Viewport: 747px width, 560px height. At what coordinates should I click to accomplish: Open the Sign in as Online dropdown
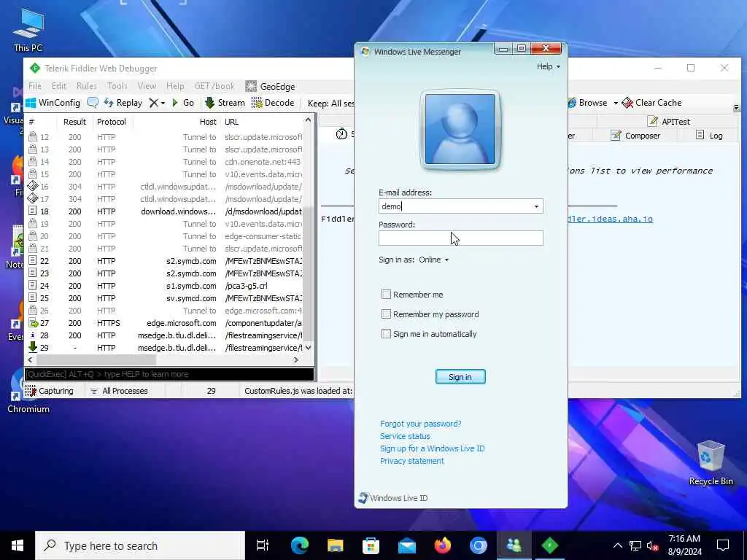[x=434, y=260]
